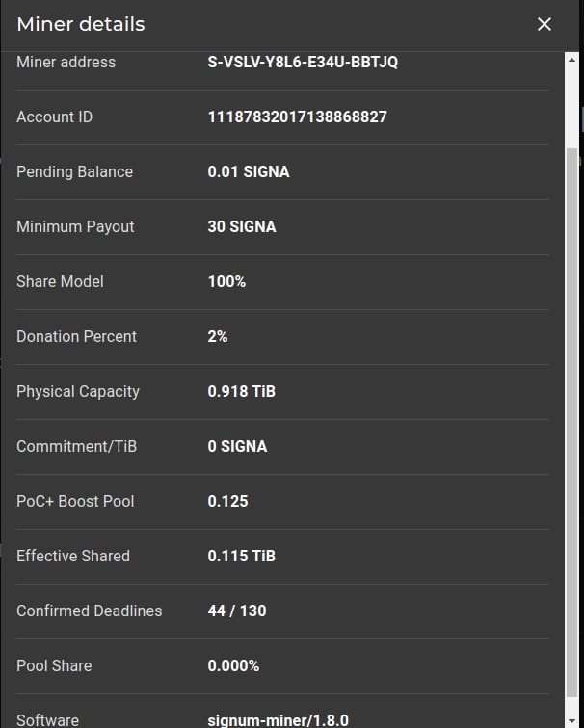This screenshot has height=728, width=584.
Task: Click the Commitment/TiB 0 SIGNA value
Action: (238, 447)
